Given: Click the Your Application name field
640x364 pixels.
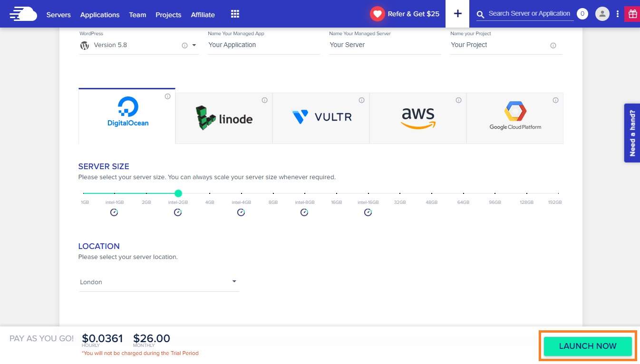Looking at the screenshot, I should pos(263,45).
